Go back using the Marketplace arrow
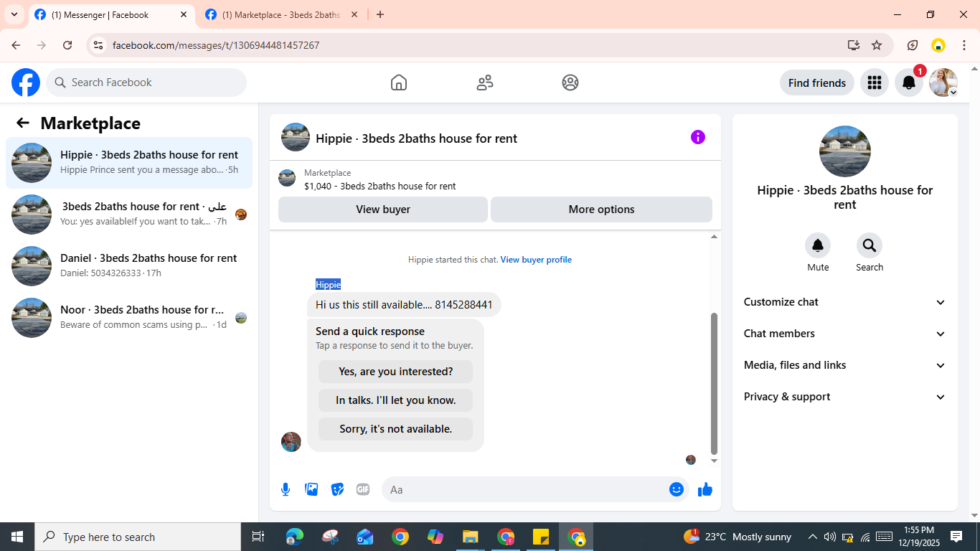980x551 pixels. [x=23, y=123]
